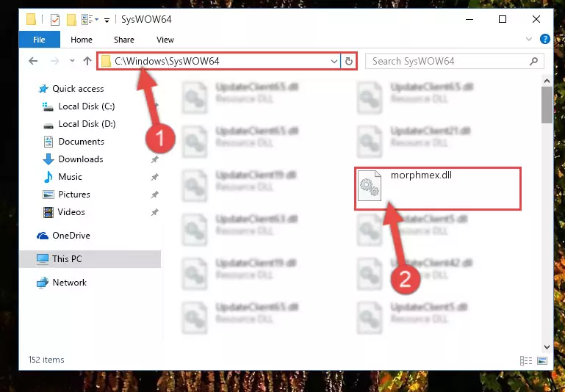Select the morphmex.dll file

point(438,188)
